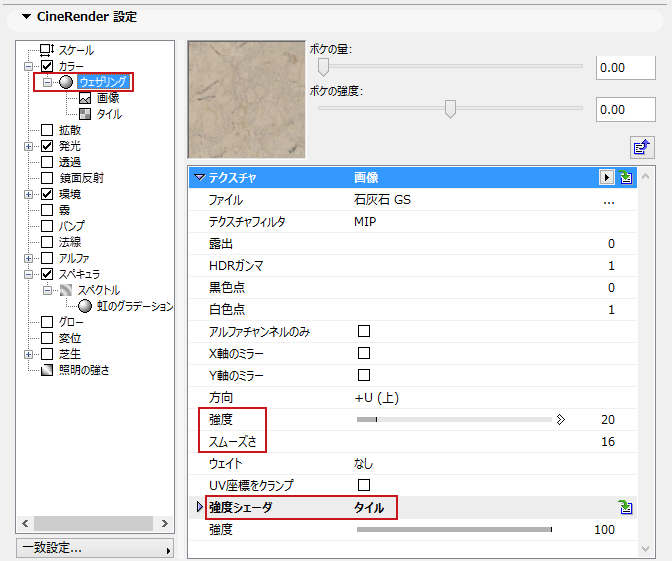Click the green load icon on 強度シェーダ row
Viewport: 672px width, 561px height.
click(x=626, y=508)
